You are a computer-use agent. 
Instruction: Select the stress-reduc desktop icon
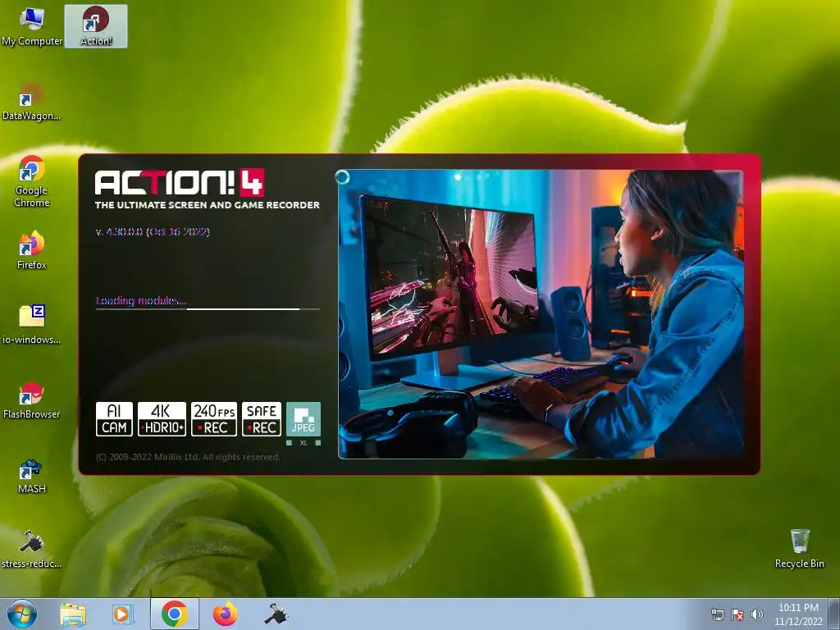point(32,549)
